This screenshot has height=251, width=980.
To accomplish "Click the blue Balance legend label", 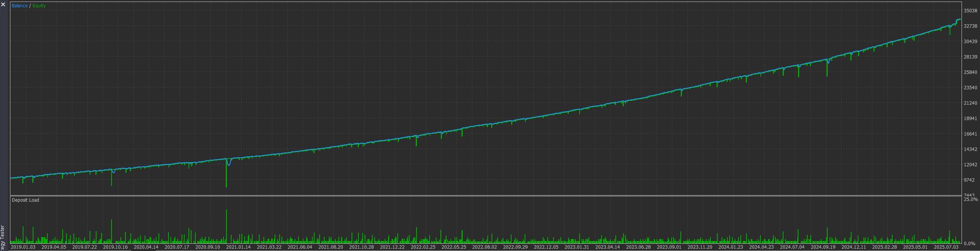I will pos(19,6).
